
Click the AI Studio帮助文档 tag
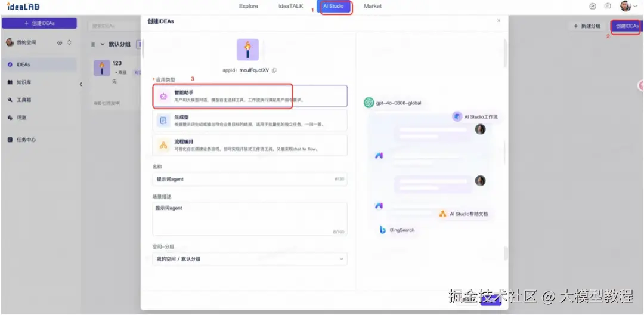[x=463, y=214]
